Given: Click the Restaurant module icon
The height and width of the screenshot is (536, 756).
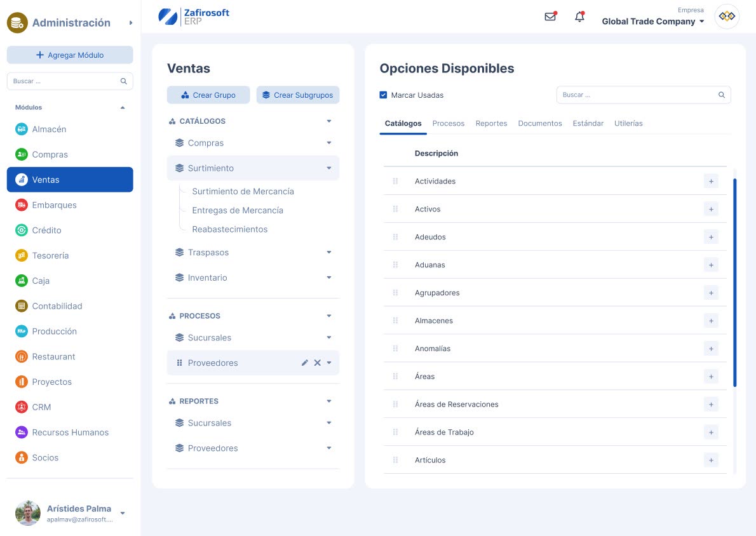Looking at the screenshot, I should coord(21,356).
